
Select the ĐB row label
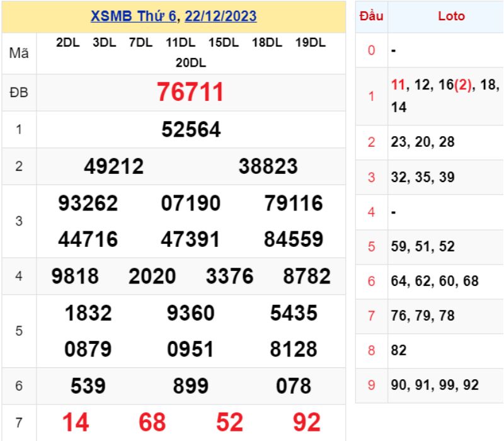[19, 93]
